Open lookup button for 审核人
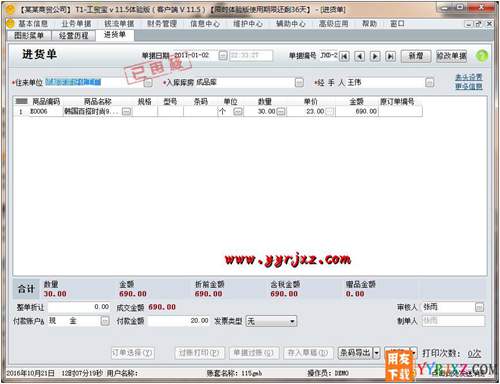This screenshot has width=500, height=384. [479, 307]
